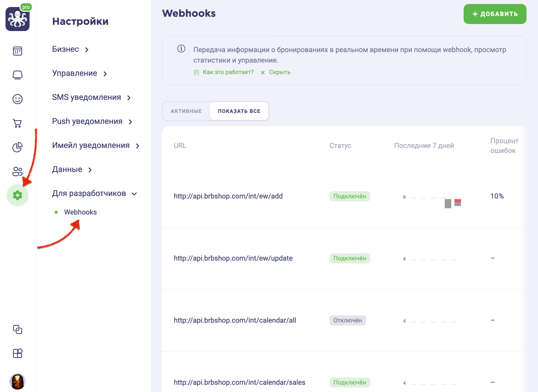
Task: Open the pie chart analytics icon
Action: (18, 147)
